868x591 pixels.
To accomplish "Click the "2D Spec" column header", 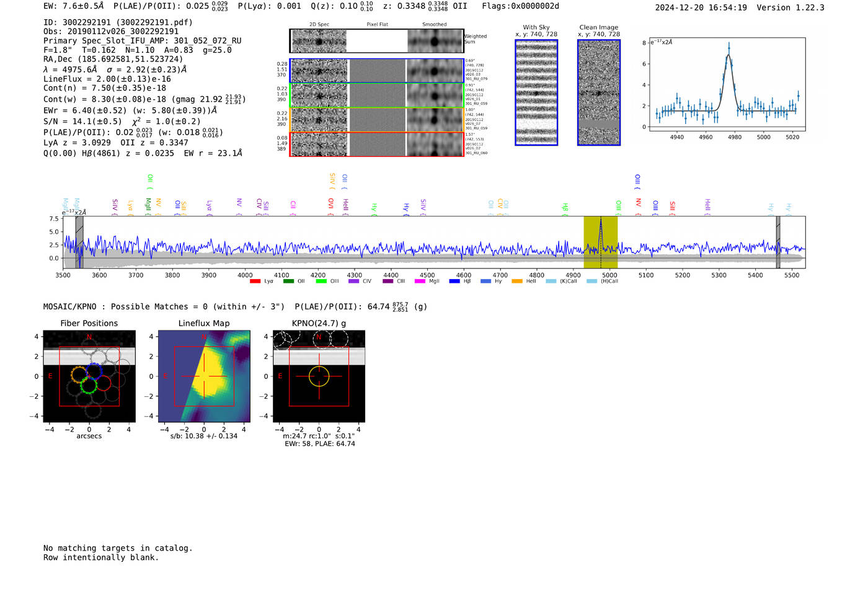I will pos(319,25).
